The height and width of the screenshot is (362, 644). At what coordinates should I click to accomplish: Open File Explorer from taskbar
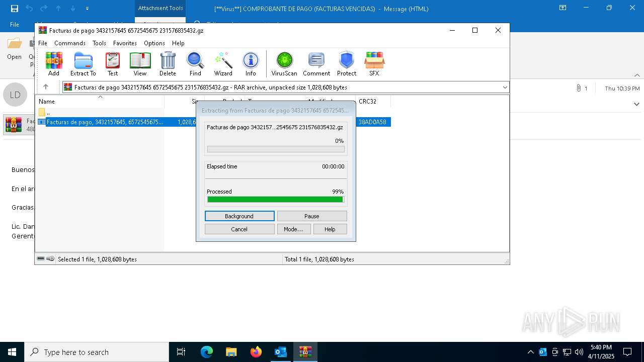tap(231, 352)
